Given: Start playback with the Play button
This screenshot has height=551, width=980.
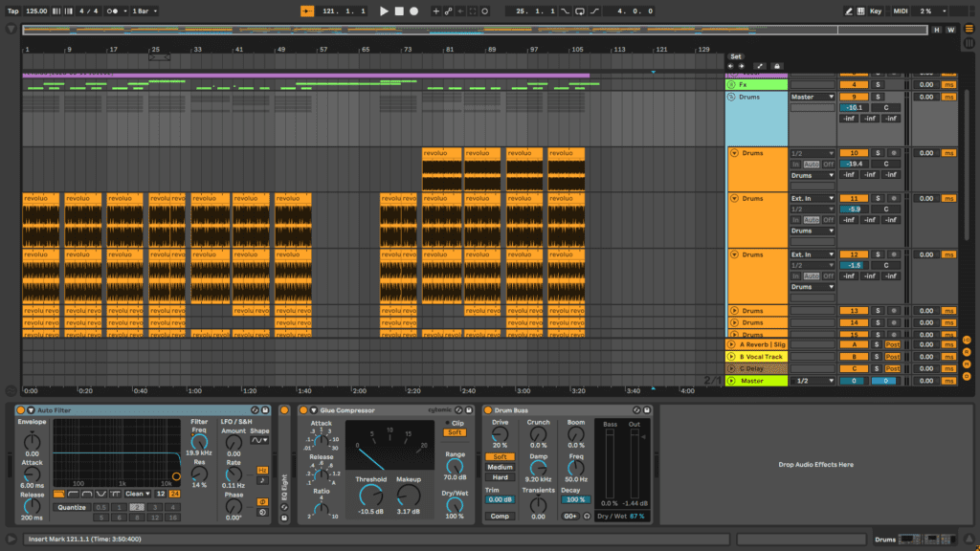Looking at the screenshot, I should (384, 11).
